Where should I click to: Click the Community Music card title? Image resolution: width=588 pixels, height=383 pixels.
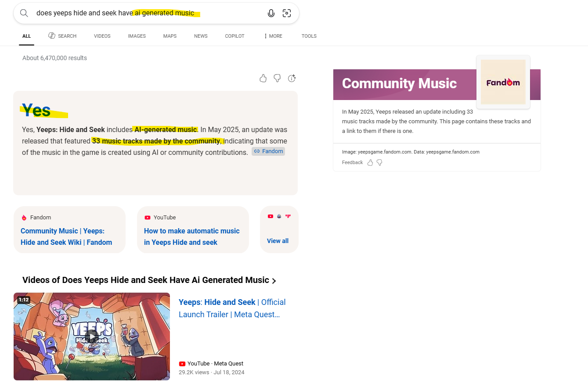(399, 83)
